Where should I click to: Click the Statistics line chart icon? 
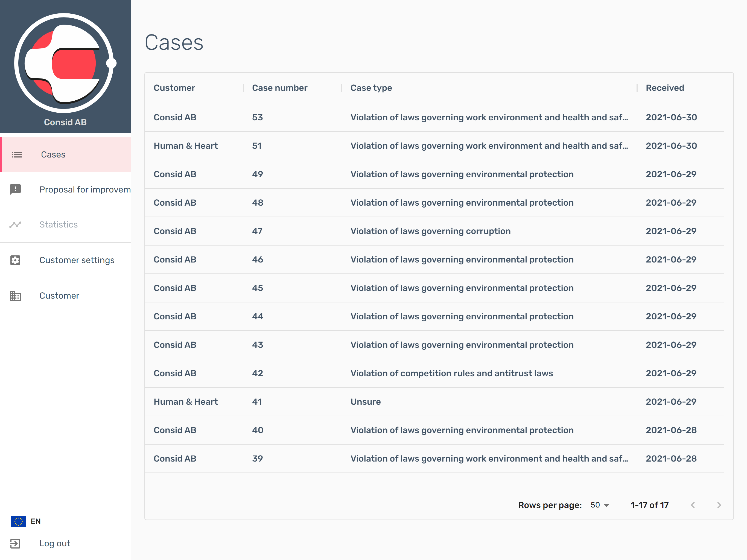coord(16,224)
